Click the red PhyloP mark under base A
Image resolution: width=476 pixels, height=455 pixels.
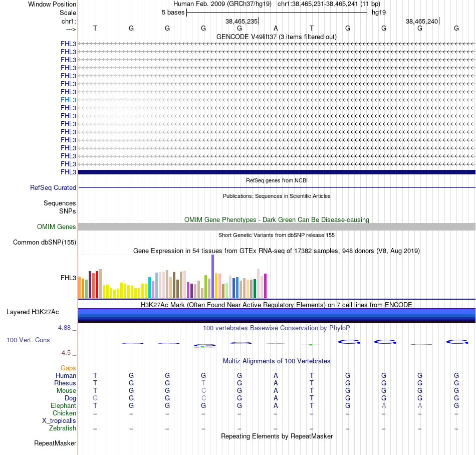coord(276,344)
